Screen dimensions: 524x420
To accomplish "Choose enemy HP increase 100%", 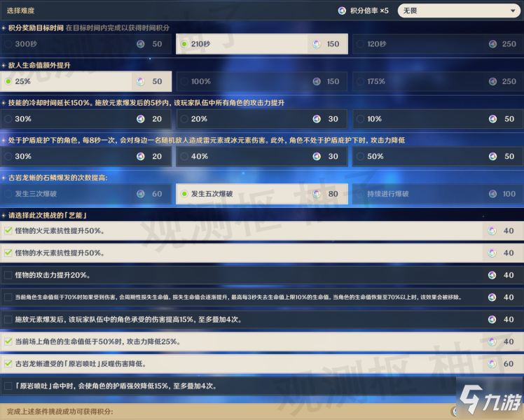I will (x=262, y=81).
